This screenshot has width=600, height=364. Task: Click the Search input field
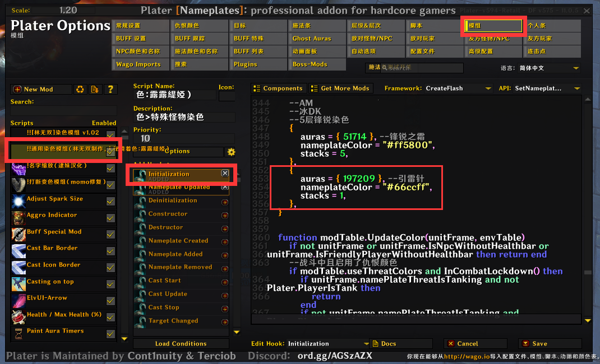(63, 112)
